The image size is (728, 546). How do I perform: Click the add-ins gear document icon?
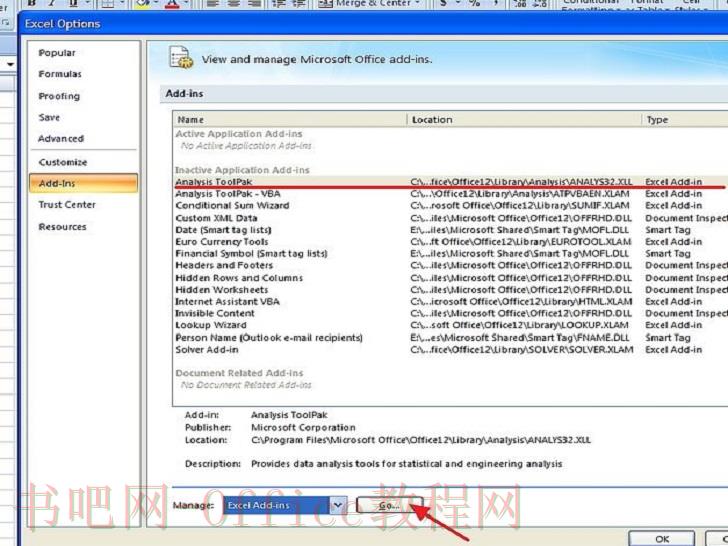[181, 58]
